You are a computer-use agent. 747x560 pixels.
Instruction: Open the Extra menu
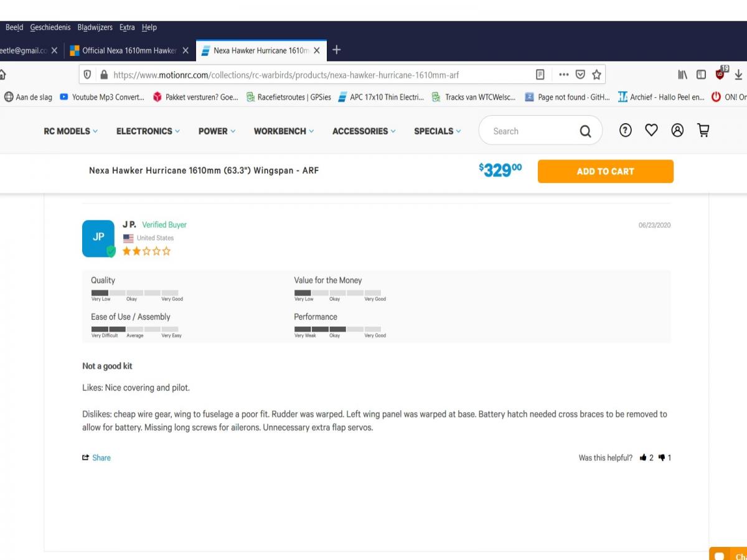point(127,27)
